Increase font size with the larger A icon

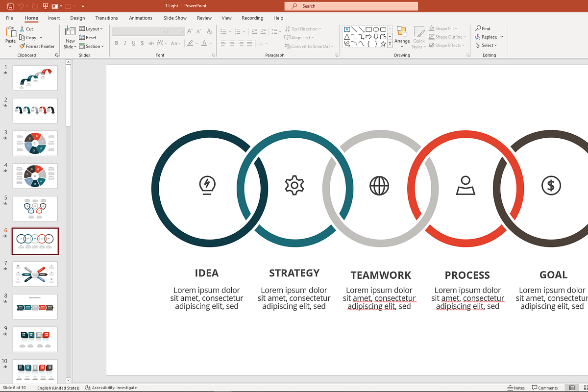pyautogui.click(x=190, y=31)
